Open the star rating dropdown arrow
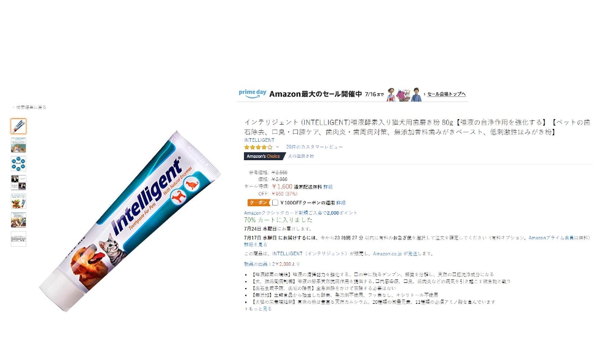The width and height of the screenshot is (607, 364). pyautogui.click(x=277, y=147)
